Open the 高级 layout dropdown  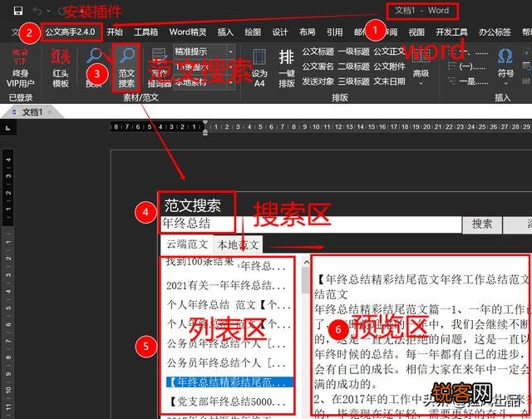421,67
